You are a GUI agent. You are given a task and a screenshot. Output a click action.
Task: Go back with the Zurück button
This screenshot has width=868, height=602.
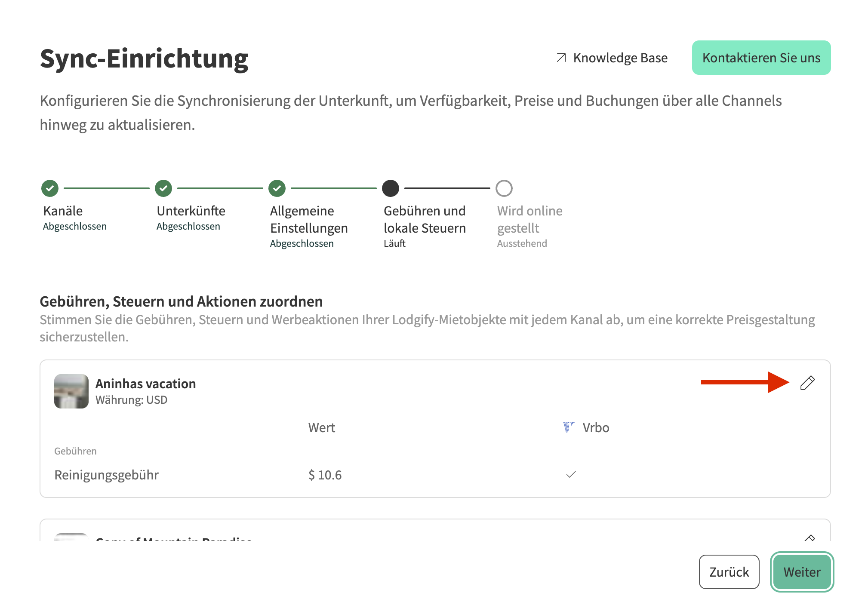[x=729, y=572]
